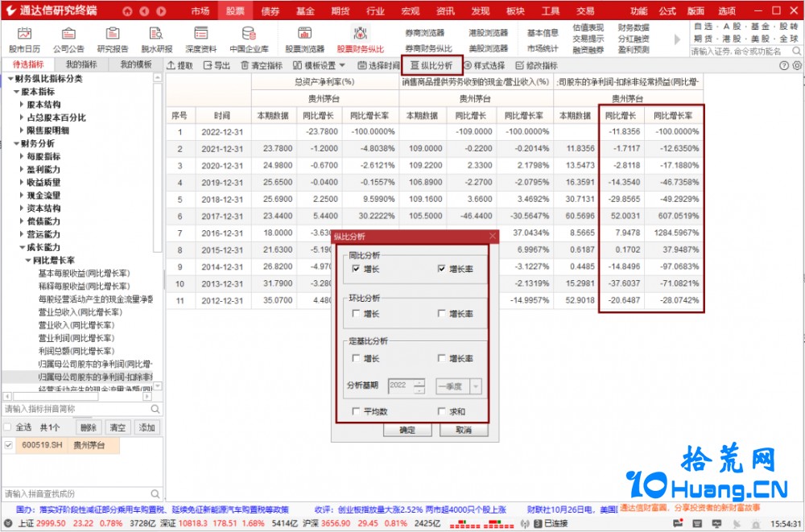The width and height of the screenshot is (805, 532).
Task: Click the 选择时间 toolbar button
Action: [379, 65]
